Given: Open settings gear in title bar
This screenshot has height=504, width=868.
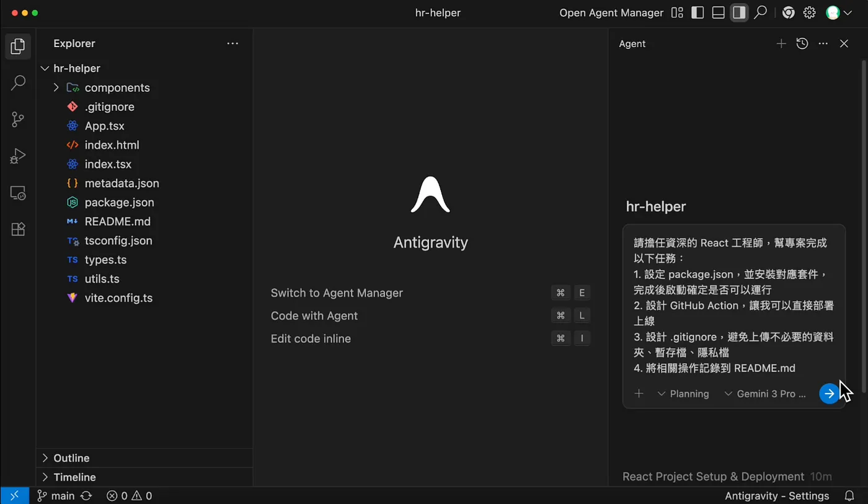Looking at the screenshot, I should tap(810, 12).
